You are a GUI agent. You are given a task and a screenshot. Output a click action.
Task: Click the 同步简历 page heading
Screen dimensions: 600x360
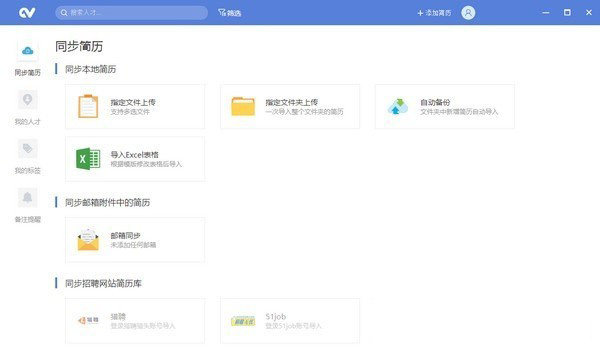tap(79, 46)
